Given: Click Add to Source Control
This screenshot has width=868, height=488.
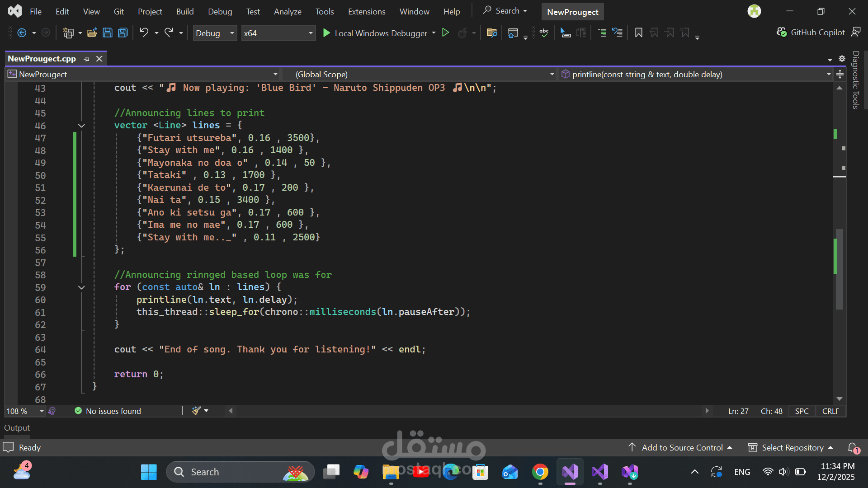Looking at the screenshot, I should (x=682, y=447).
